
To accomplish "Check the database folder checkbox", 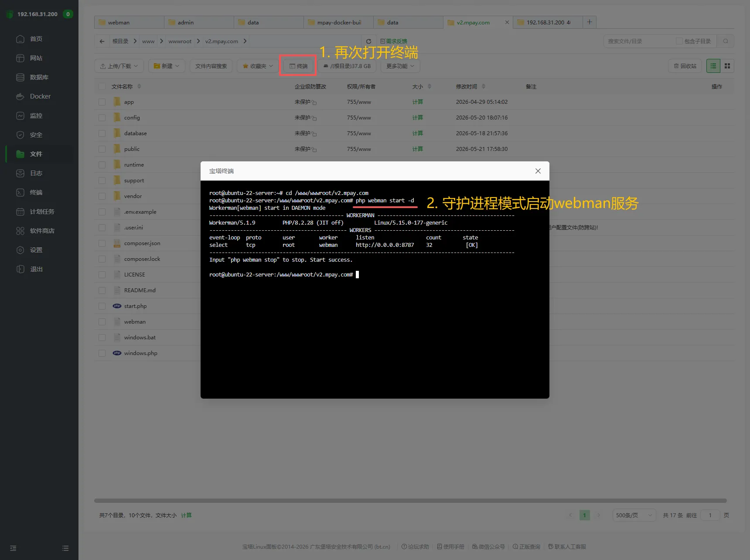I will (102, 133).
